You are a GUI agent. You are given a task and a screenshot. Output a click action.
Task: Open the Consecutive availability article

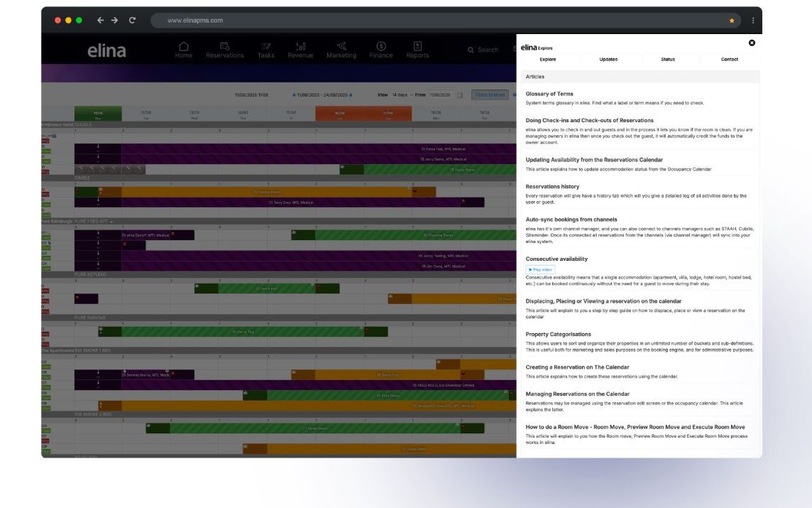click(556, 259)
